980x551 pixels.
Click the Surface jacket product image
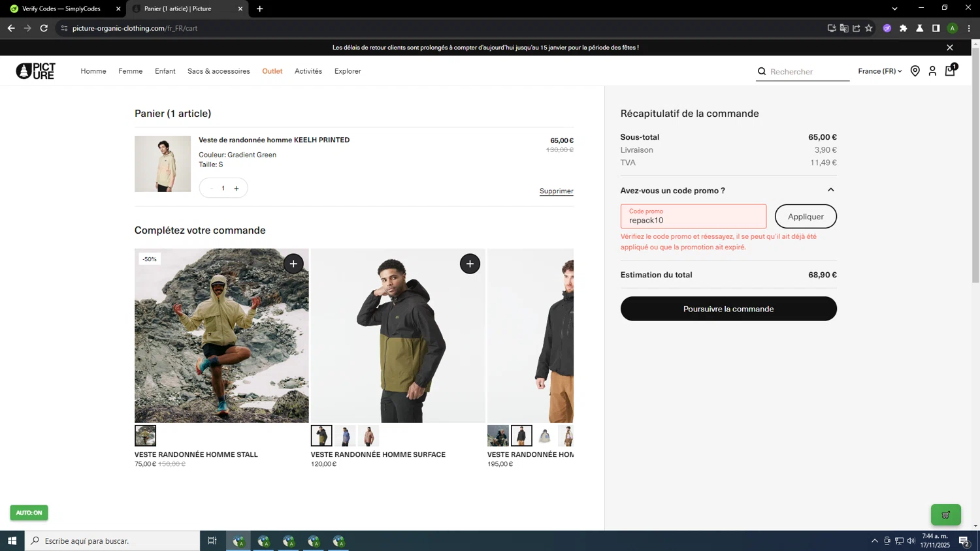398,336
